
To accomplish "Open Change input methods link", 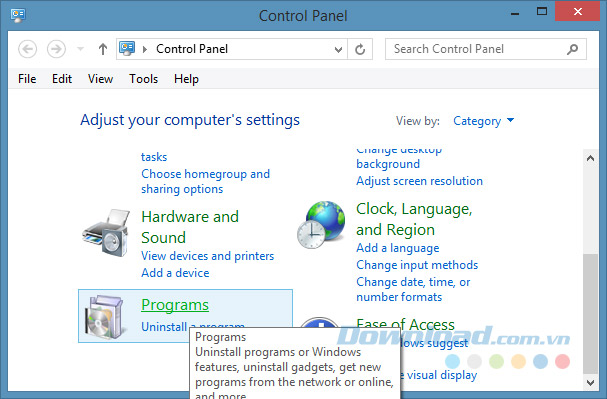I will click(x=417, y=265).
